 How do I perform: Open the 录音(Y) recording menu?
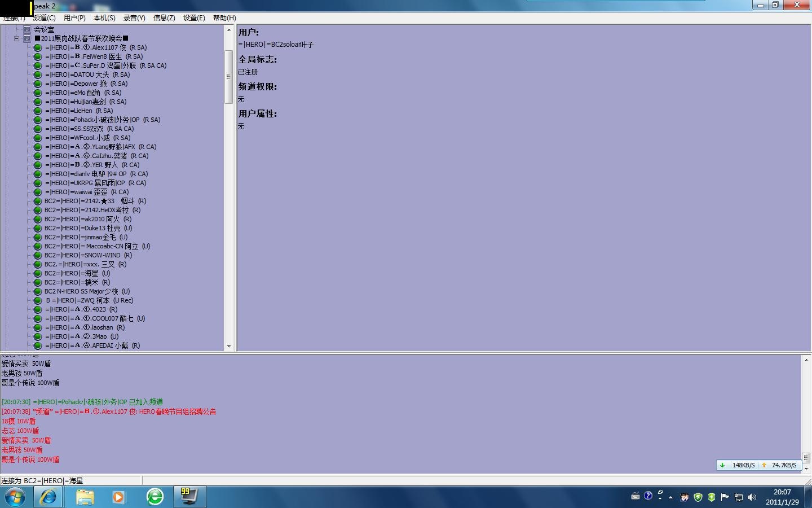tap(134, 18)
